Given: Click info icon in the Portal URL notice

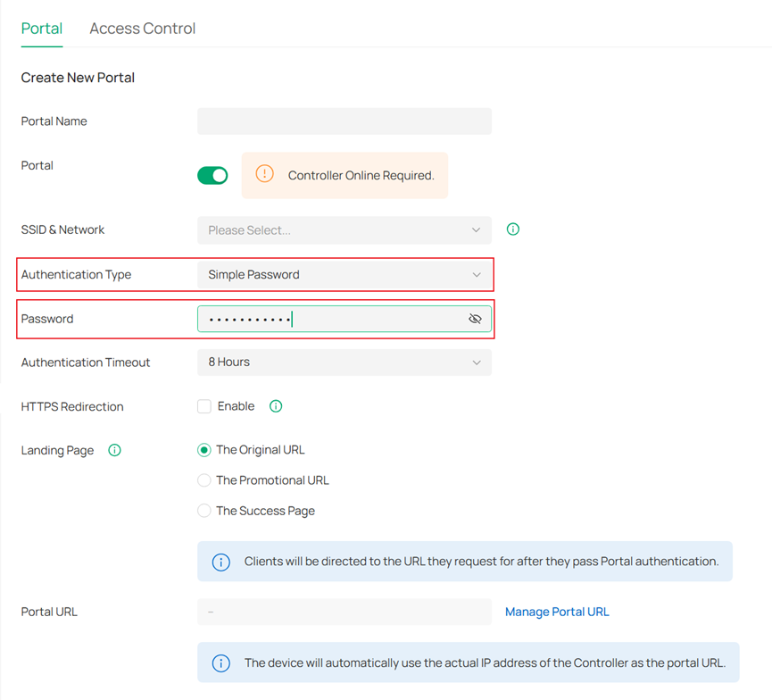Looking at the screenshot, I should point(220,663).
